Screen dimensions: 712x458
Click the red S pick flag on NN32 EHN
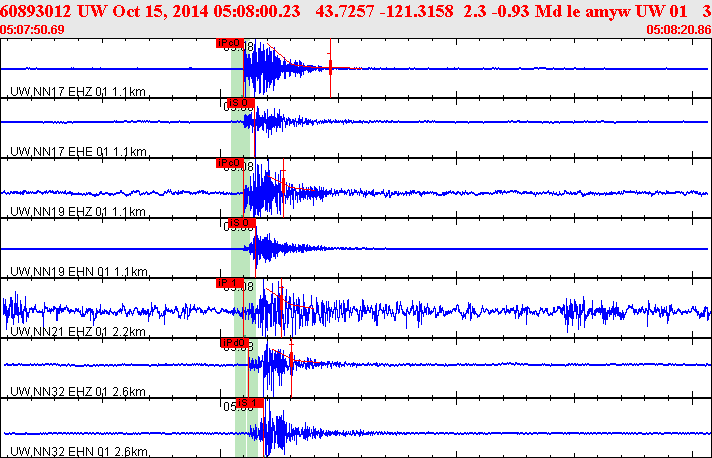pos(247,403)
